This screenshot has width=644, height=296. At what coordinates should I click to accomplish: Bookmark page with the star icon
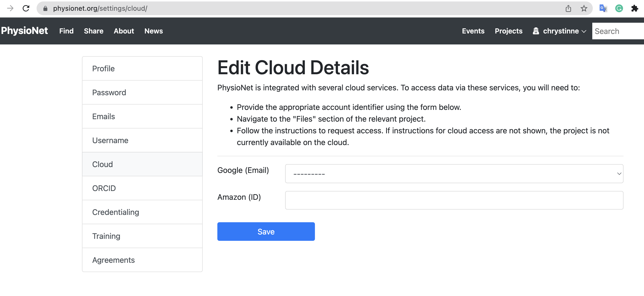point(584,8)
